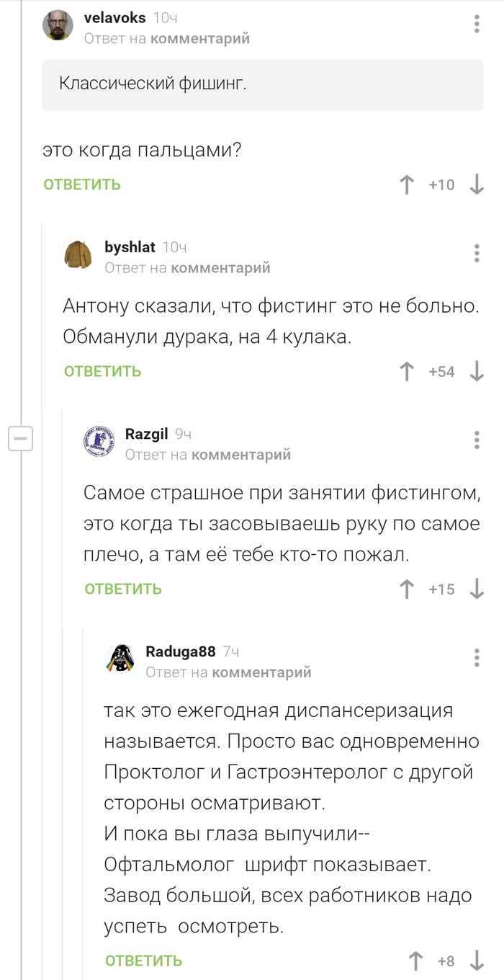This screenshot has width=504, height=980.
Task: Toggle downvote on byshlat's comment
Action: (479, 373)
